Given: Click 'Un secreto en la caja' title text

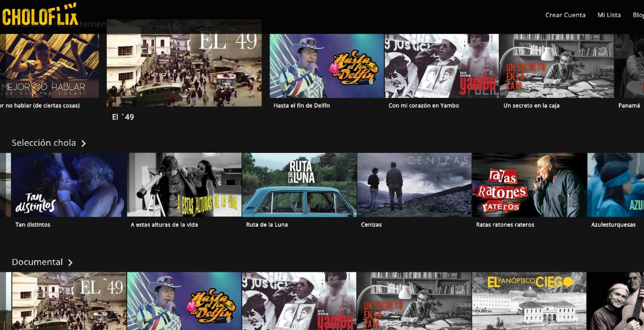Looking at the screenshot, I should click(532, 106).
